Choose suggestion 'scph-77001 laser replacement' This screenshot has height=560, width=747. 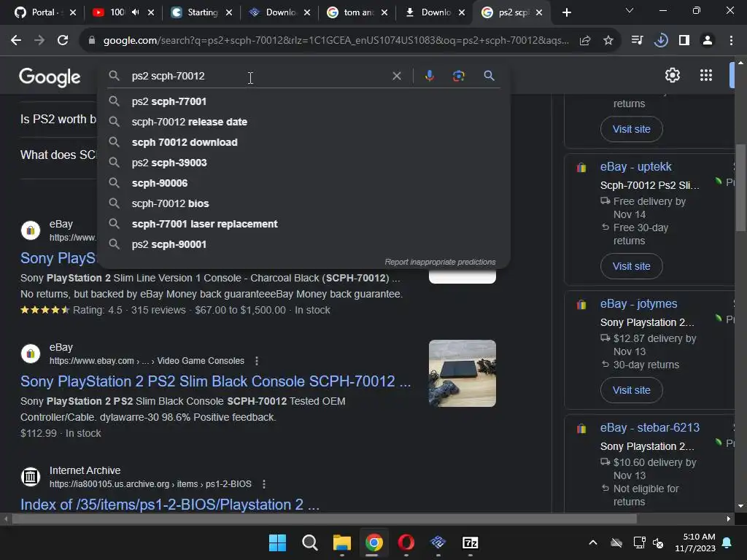click(303, 225)
